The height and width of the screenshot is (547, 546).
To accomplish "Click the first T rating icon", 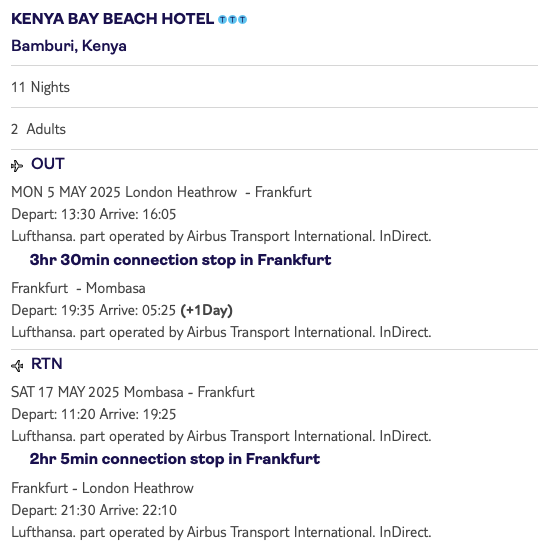I will [x=222, y=20].
